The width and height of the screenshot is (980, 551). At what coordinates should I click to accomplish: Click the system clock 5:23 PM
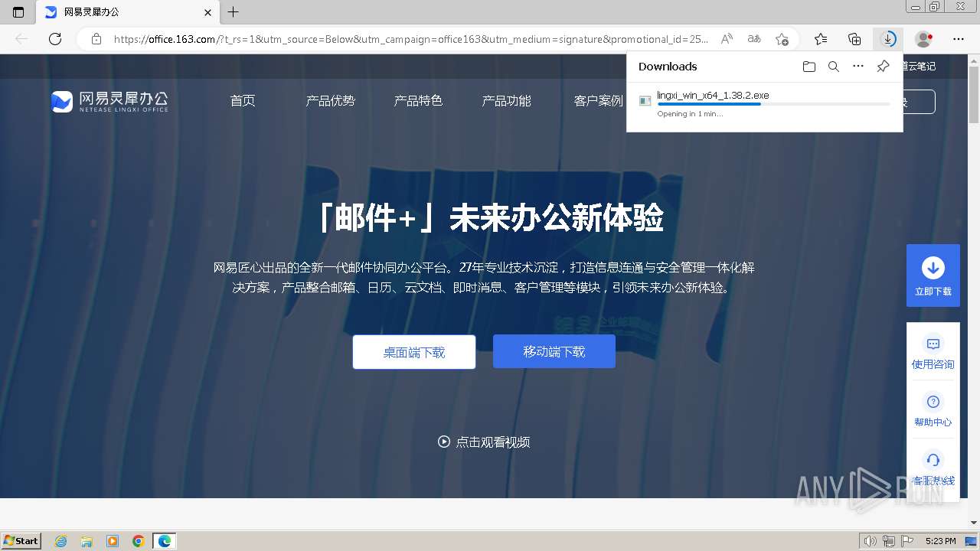[941, 541]
